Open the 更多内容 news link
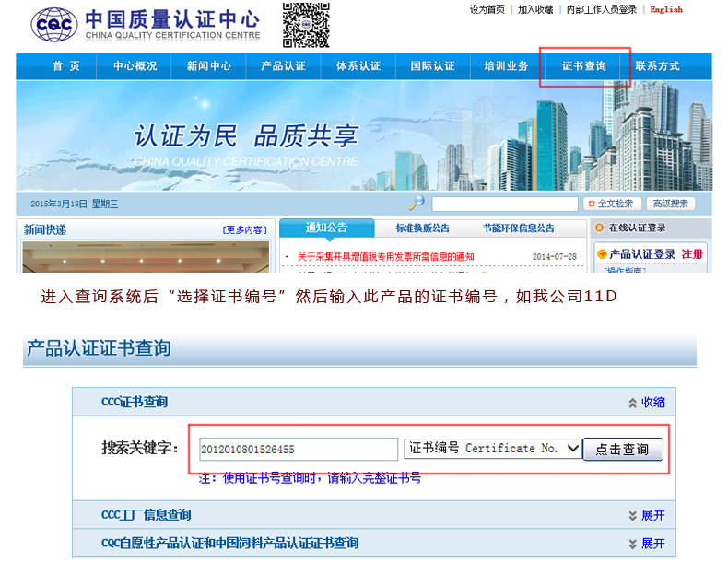 pos(243,229)
